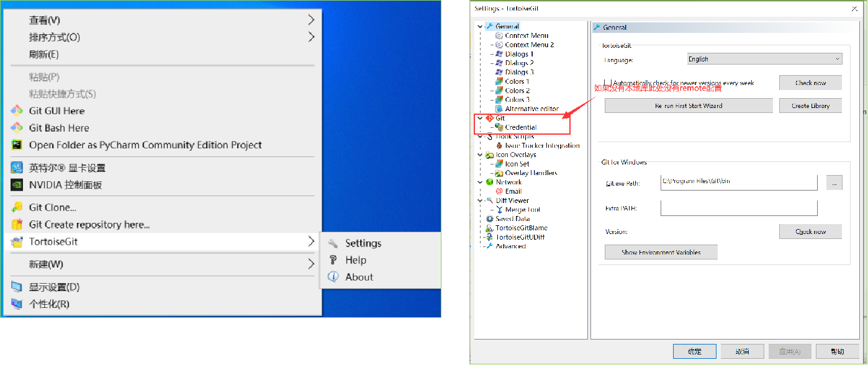Open the Dialogs 3 settings page
Image resolution: width=868 pixels, height=365 pixels.
519,72
